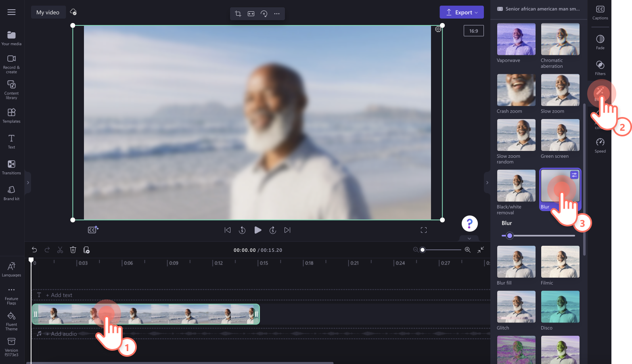The width and height of the screenshot is (632, 364).
Task: Open Blur effect settings icon
Action: point(574,175)
